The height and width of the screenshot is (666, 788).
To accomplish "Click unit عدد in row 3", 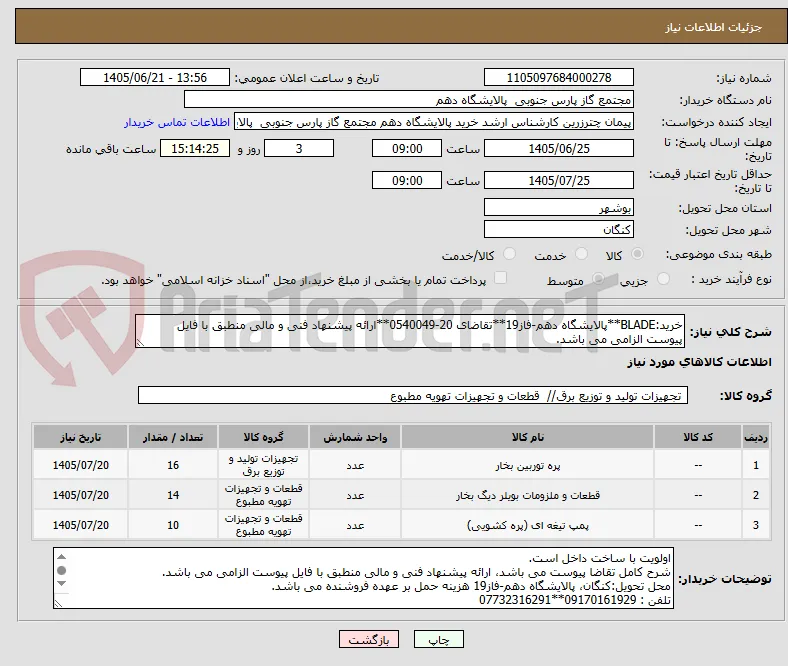I will (355, 525).
